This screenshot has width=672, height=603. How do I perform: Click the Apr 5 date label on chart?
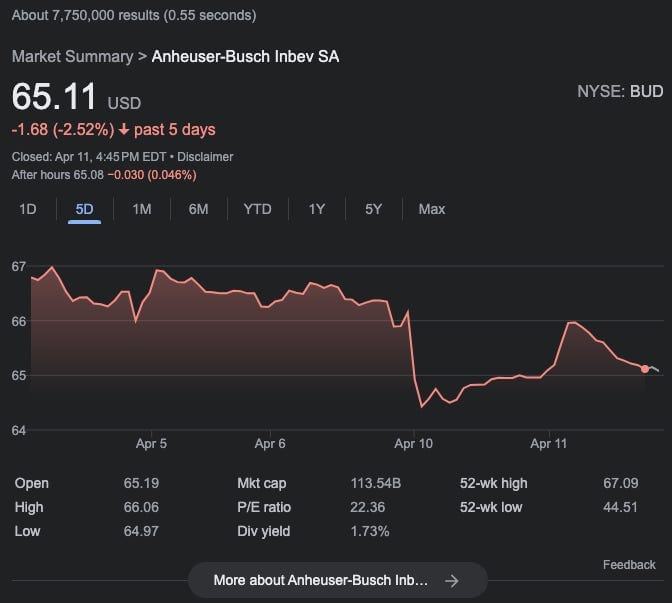point(151,443)
